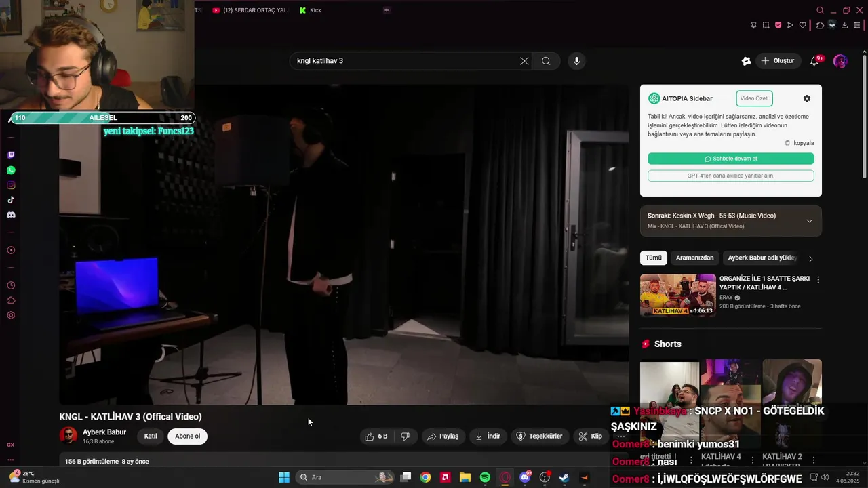The image size is (868, 488).
Task: Open sidebar settings gear icon
Action: 11,315
